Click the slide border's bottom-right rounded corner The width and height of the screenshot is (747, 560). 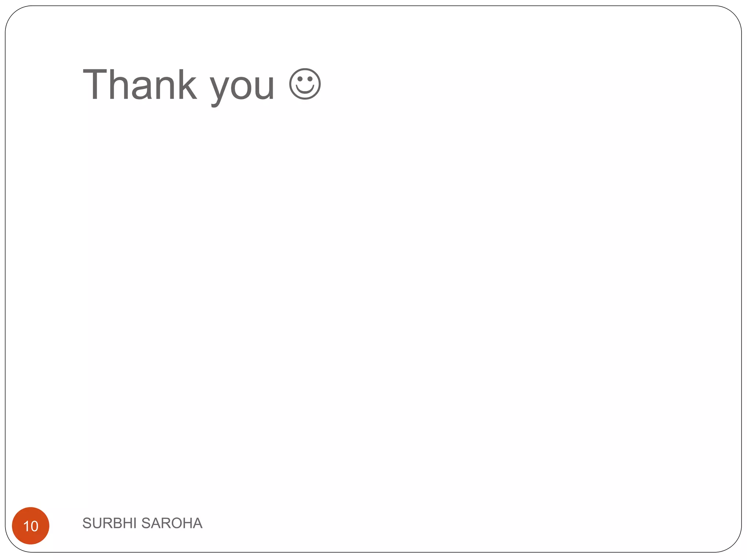pyautogui.click(x=732, y=544)
